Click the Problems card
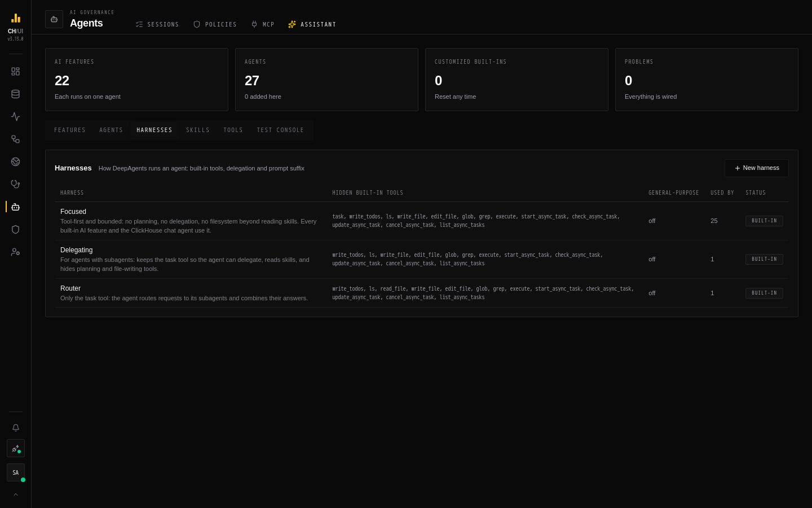Viewport: 812px width, 508px height. click(x=707, y=80)
